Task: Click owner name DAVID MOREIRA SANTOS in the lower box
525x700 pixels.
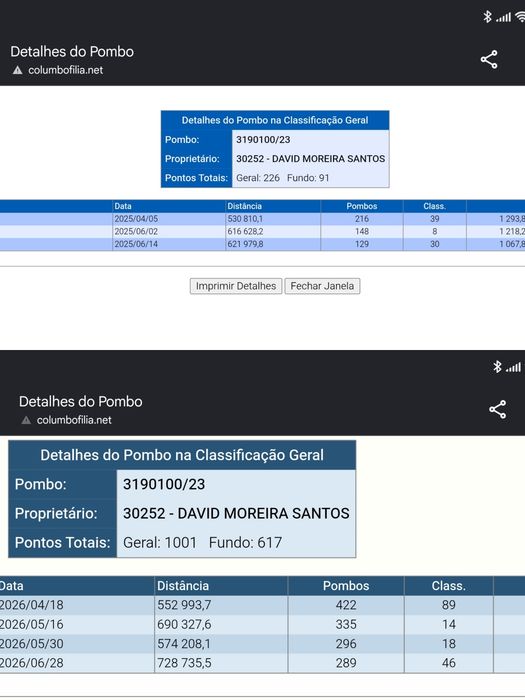Action: 263,513
